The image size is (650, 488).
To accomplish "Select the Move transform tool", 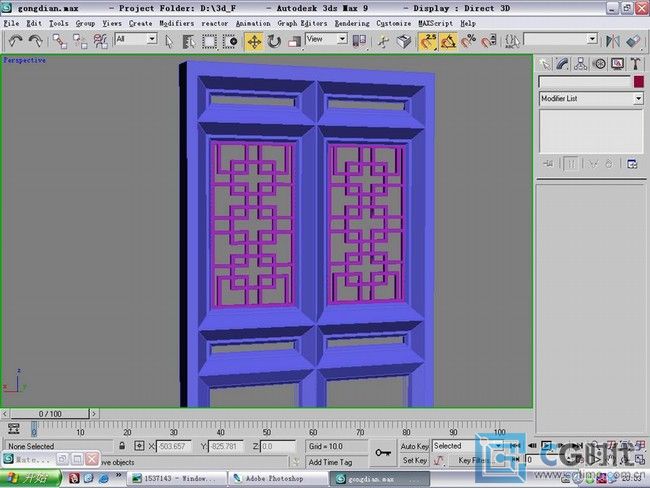I will (253, 41).
